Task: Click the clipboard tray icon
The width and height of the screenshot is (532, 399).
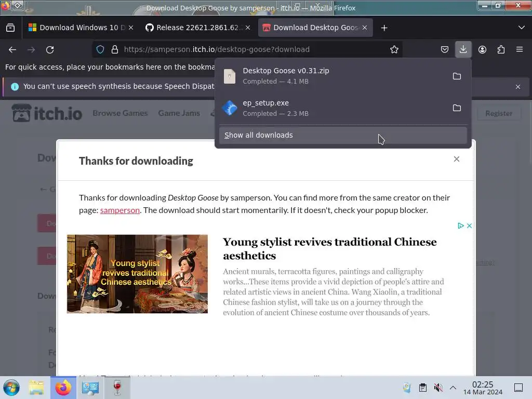Action: [x=423, y=388]
